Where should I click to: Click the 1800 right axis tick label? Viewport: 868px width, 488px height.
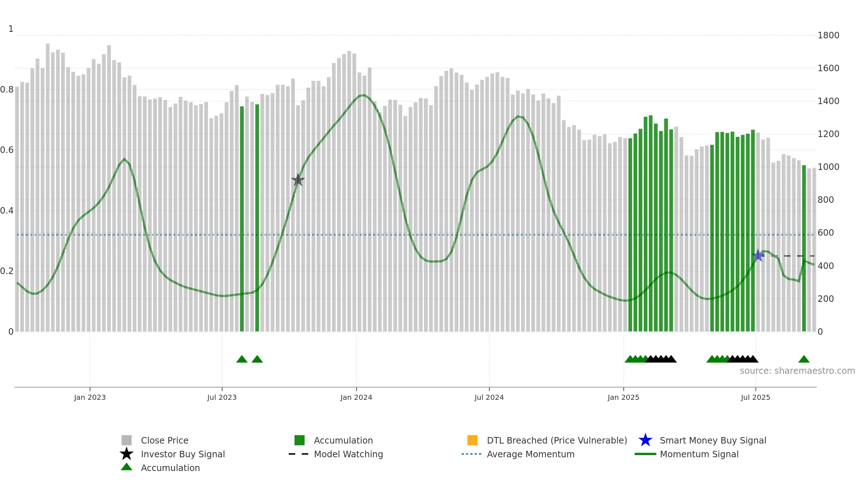pos(828,35)
